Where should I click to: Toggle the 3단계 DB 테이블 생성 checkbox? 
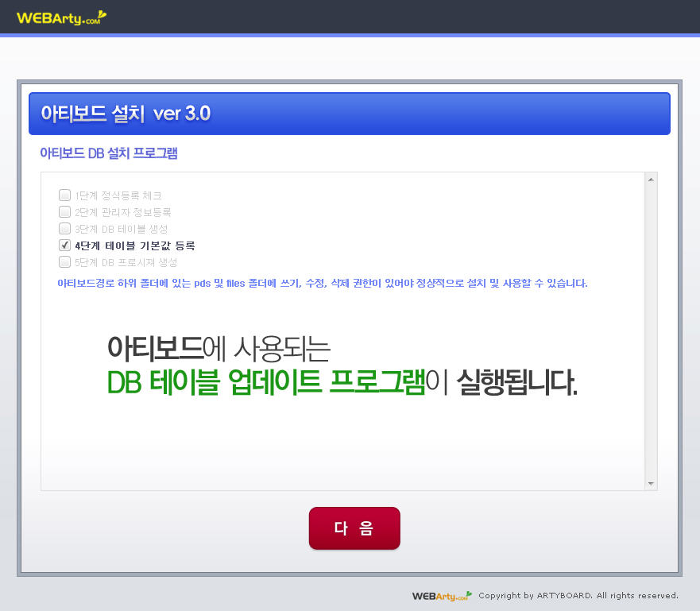click(64, 229)
